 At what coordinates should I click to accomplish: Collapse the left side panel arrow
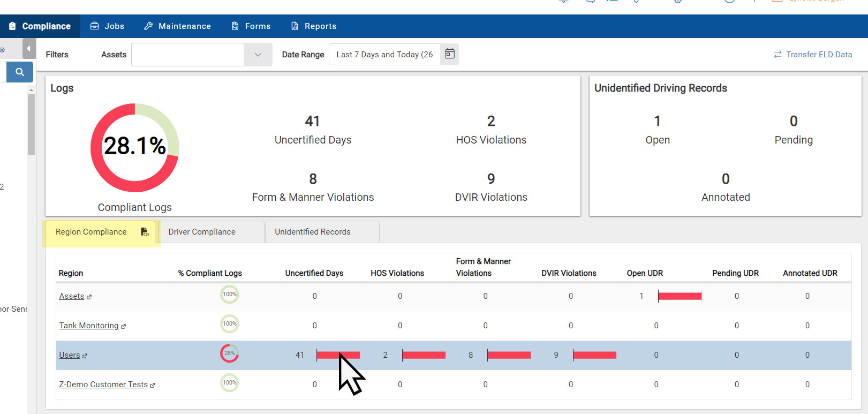[x=29, y=48]
